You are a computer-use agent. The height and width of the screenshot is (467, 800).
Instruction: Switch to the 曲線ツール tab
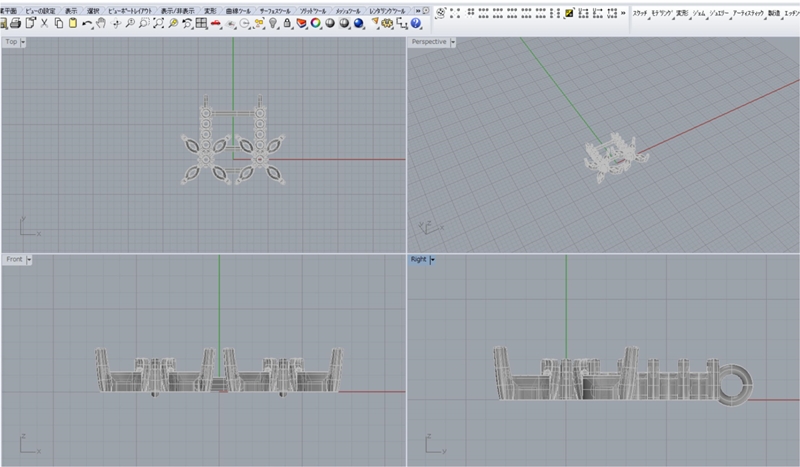pos(238,11)
